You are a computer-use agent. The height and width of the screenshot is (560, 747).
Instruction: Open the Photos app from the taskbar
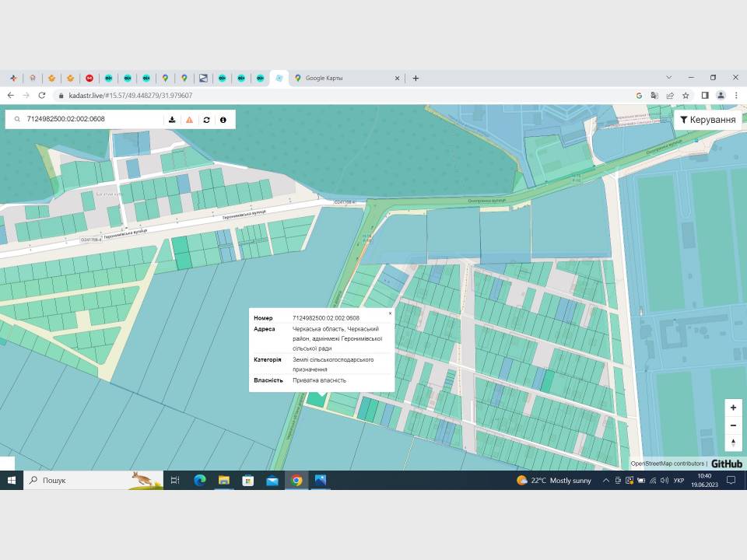321,481
